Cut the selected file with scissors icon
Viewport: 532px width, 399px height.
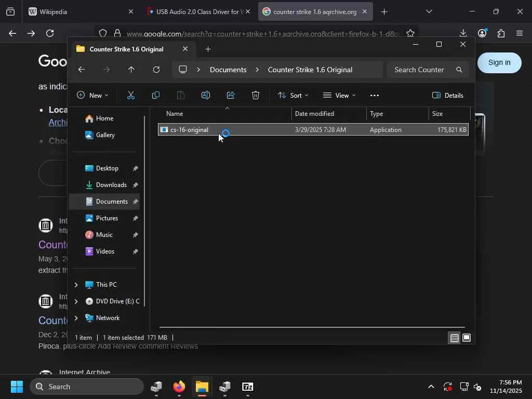coord(130,96)
